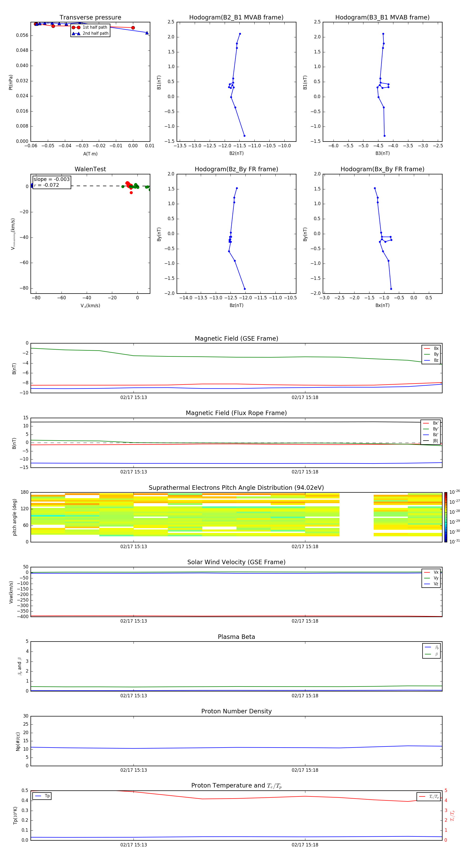
Task: Click the 'Solar Wind Velocity (GSE Frame)' title
Action: pyautogui.click(x=236, y=562)
